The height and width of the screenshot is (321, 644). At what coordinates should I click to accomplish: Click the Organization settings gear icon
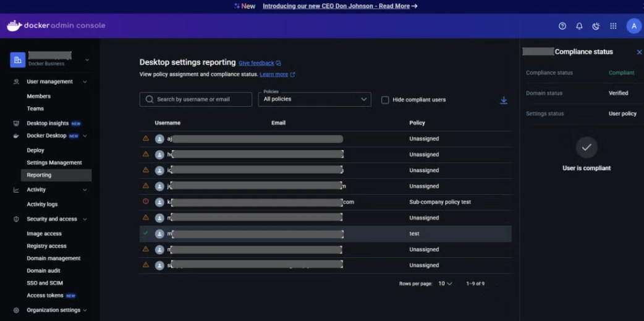[x=16, y=310]
